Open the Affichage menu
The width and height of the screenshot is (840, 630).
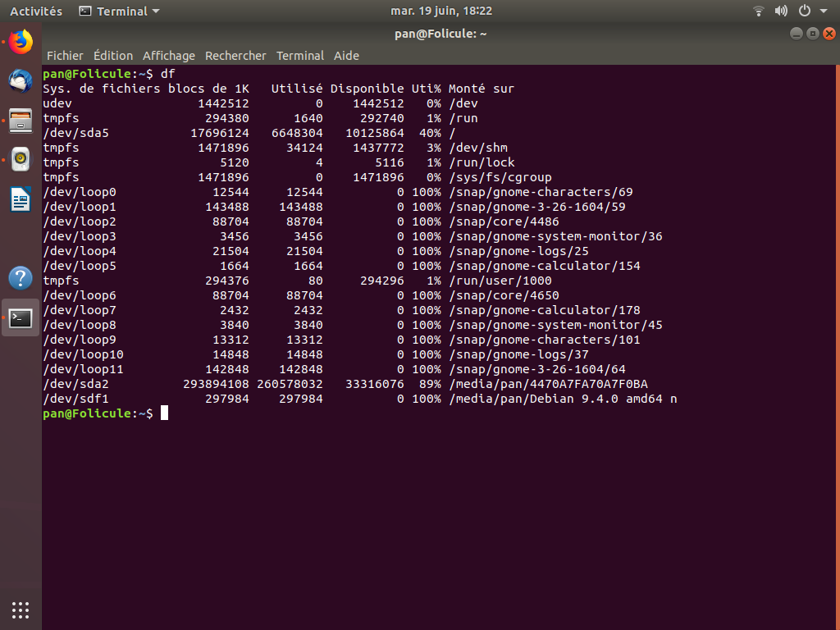point(169,56)
